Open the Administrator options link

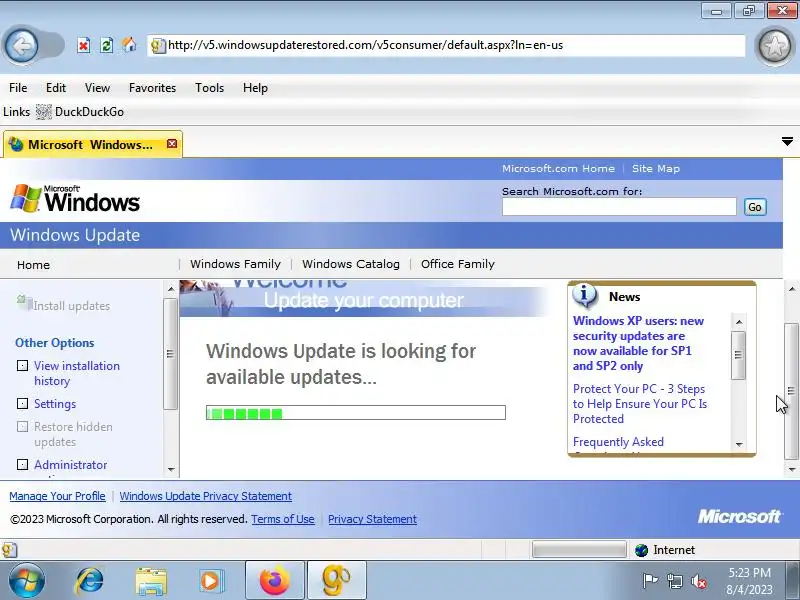click(70, 465)
